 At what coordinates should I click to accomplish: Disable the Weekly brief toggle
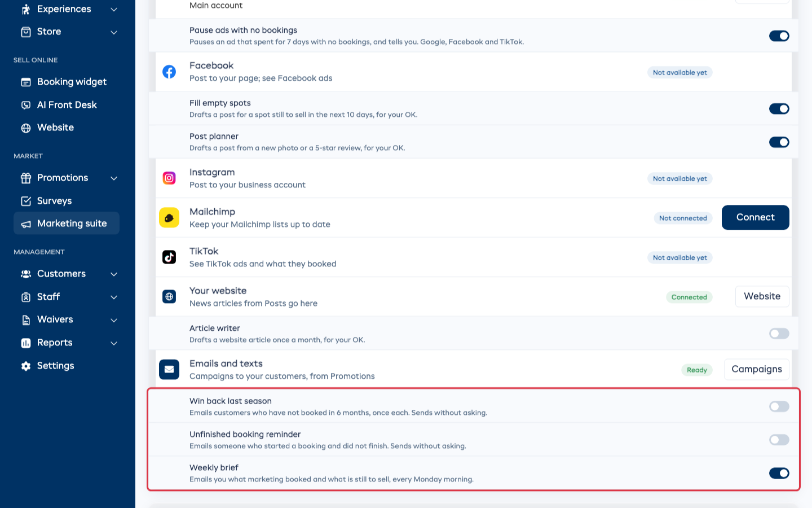click(779, 473)
